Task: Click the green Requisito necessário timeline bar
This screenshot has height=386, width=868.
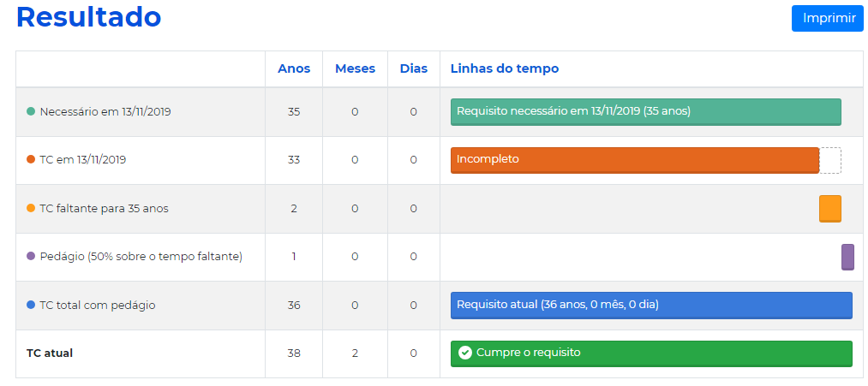Action: [646, 112]
